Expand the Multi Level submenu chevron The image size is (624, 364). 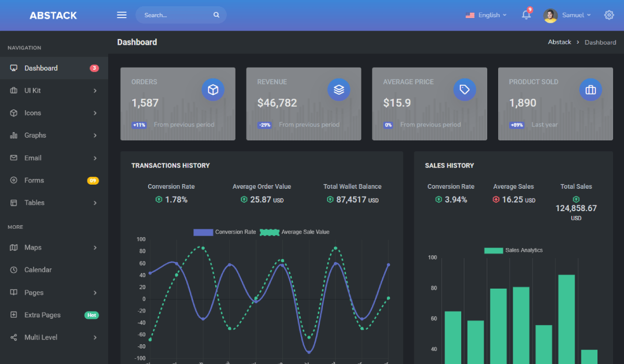95,337
